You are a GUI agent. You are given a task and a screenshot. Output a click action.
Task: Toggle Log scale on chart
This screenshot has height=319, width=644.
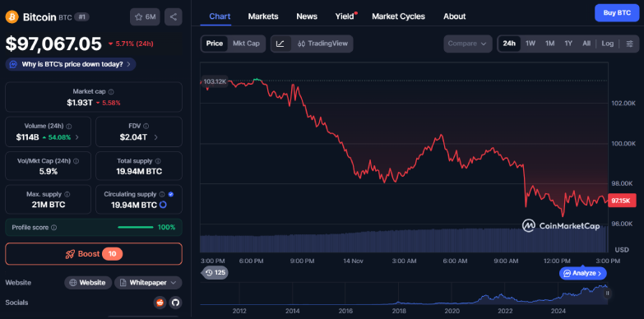point(608,44)
